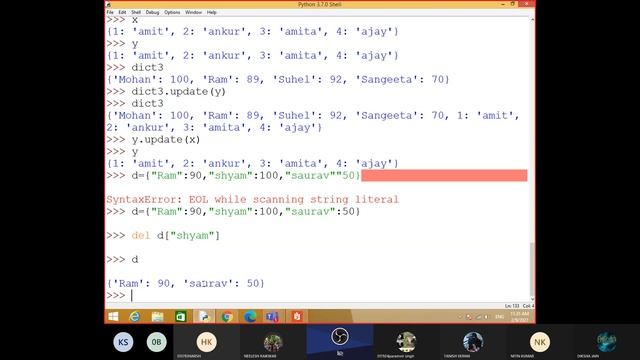Open the green Excel-style taskbar app
This screenshot has height=360, width=640.
(180, 316)
